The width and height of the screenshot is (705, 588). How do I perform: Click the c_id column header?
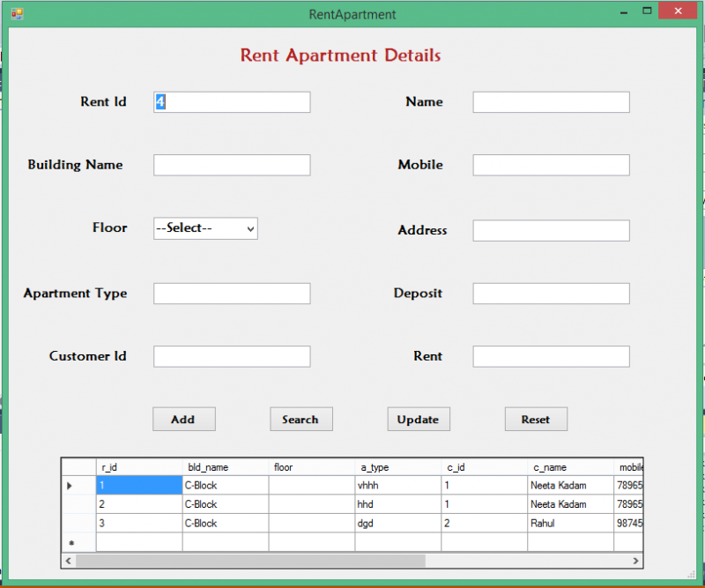(x=485, y=467)
